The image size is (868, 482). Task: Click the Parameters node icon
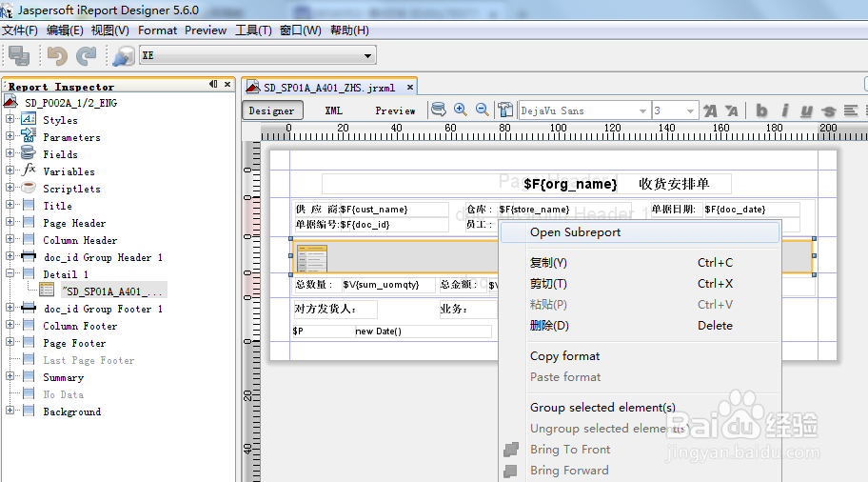[x=29, y=135]
